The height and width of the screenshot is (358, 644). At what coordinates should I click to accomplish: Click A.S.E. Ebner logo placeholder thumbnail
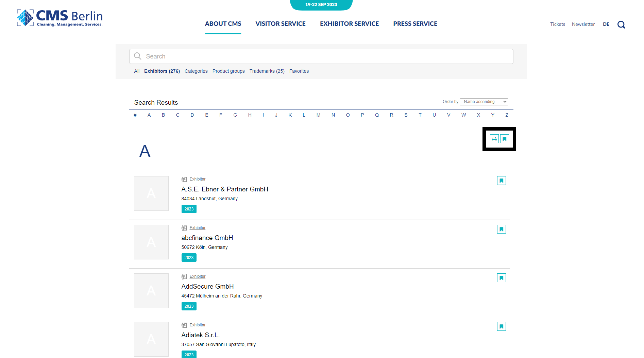(151, 193)
